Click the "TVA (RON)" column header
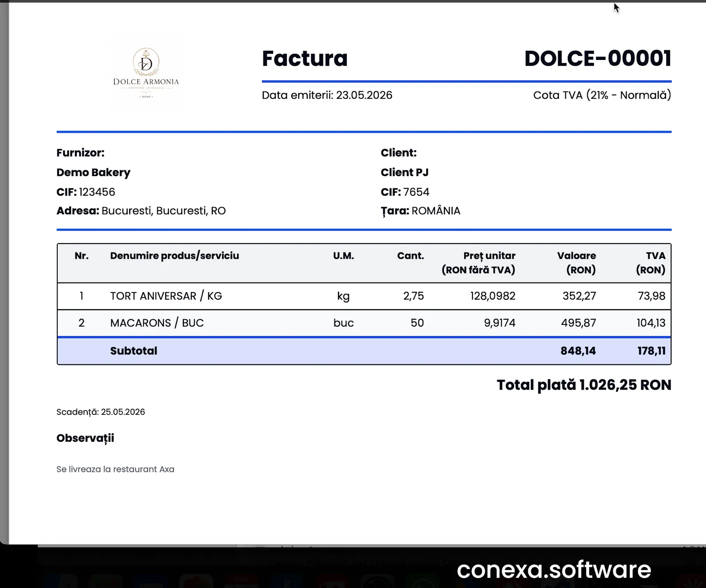706x588 pixels. pyautogui.click(x=650, y=263)
